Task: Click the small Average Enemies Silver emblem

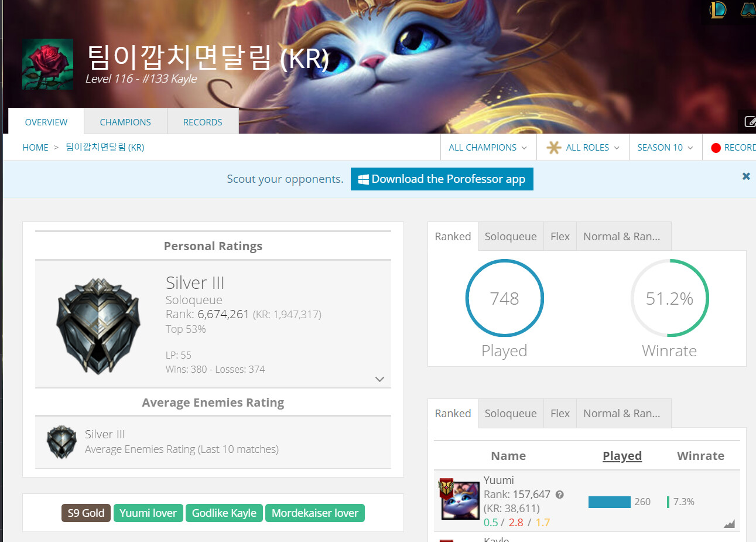Action: click(x=62, y=442)
